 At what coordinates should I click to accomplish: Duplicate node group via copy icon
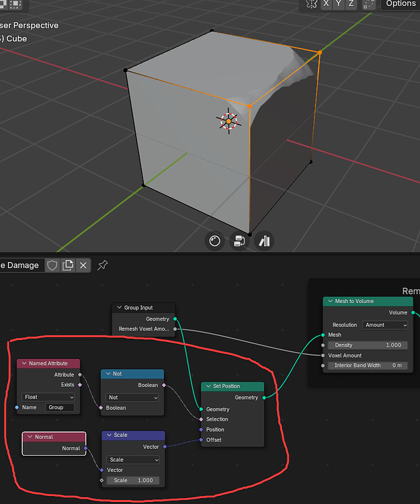click(x=68, y=265)
